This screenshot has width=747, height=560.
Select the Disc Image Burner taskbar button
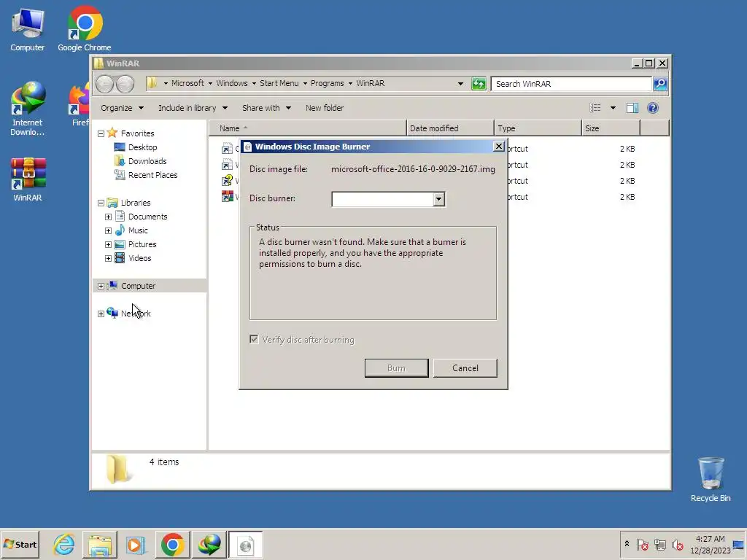pyautogui.click(x=245, y=544)
